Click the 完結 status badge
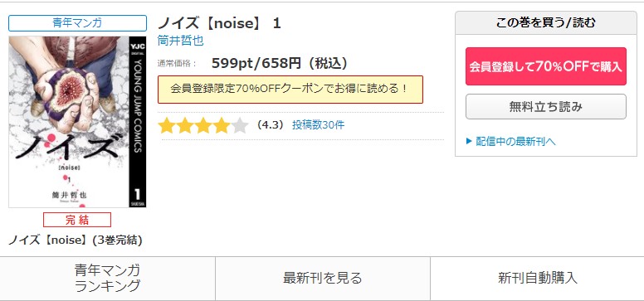This screenshot has width=644, height=301. pos(77,220)
